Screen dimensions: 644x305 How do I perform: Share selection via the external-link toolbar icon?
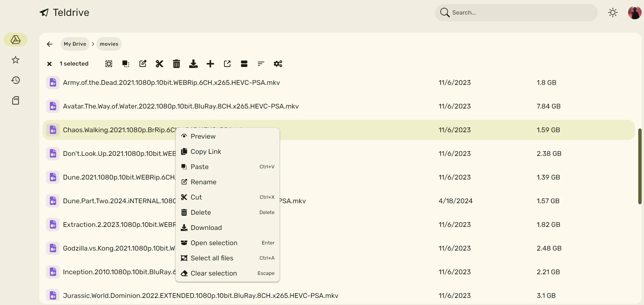(x=227, y=64)
